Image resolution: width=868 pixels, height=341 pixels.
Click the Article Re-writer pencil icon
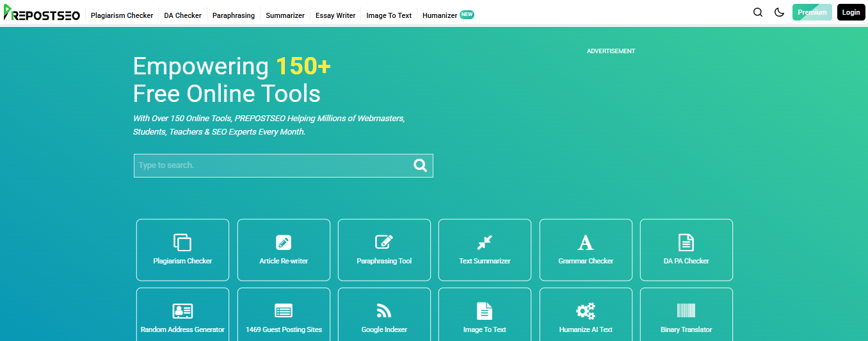pos(284,242)
